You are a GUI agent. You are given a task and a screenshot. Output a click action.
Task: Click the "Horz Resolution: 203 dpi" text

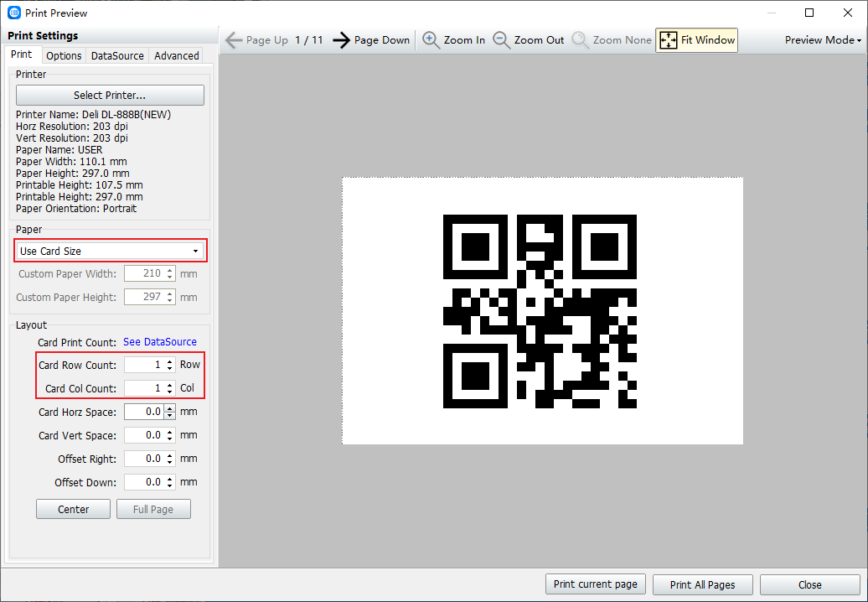(x=72, y=127)
